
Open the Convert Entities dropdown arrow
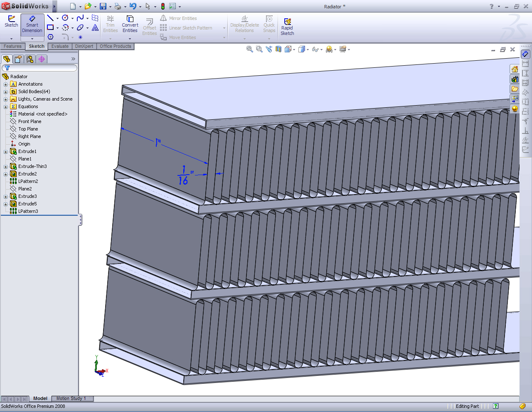(x=130, y=39)
